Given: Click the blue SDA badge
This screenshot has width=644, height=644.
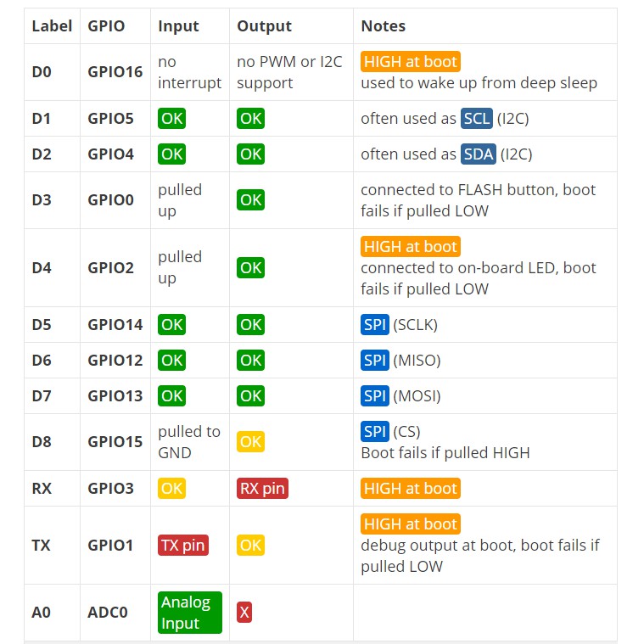Looking at the screenshot, I should (x=478, y=154).
